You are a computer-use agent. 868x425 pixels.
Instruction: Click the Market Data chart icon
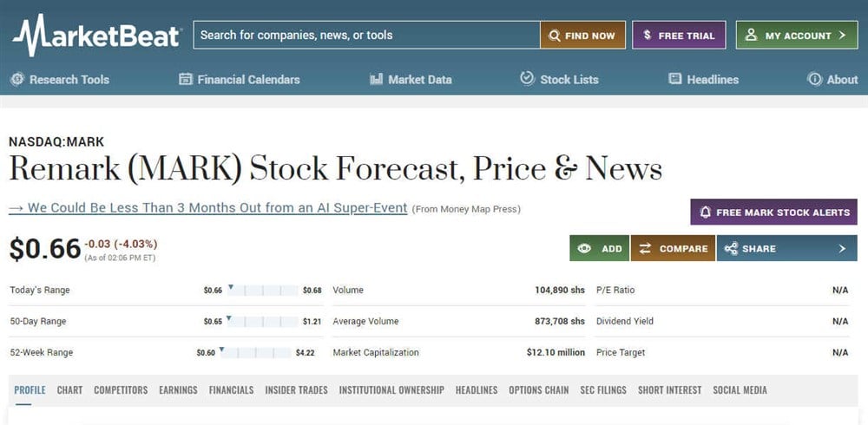[x=376, y=79]
